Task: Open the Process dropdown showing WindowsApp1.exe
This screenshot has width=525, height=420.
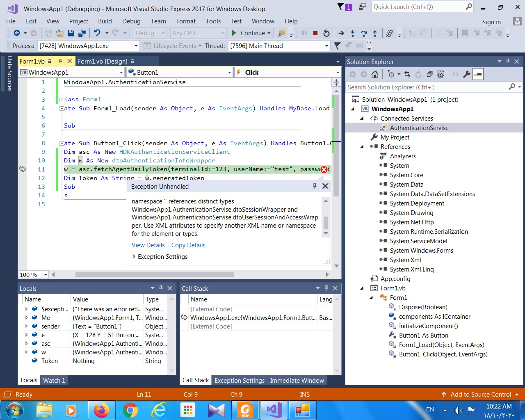Action: pyautogui.click(x=136, y=46)
